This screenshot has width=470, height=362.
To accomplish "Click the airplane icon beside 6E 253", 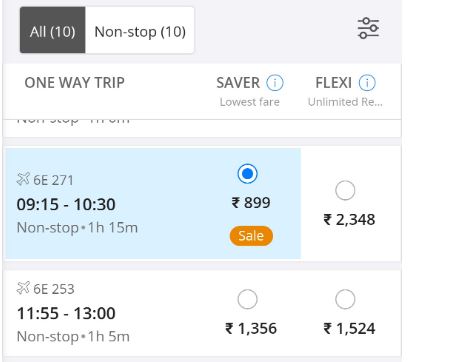I will (x=23, y=288).
